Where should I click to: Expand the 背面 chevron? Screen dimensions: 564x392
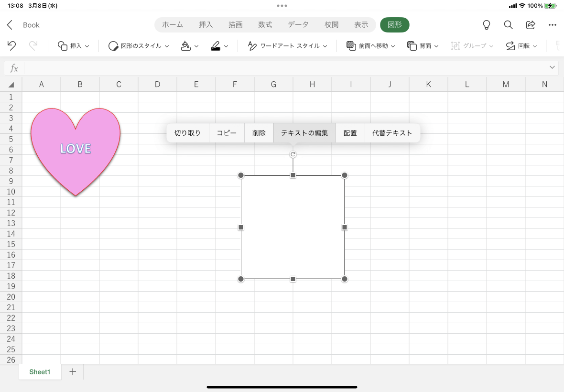point(436,46)
